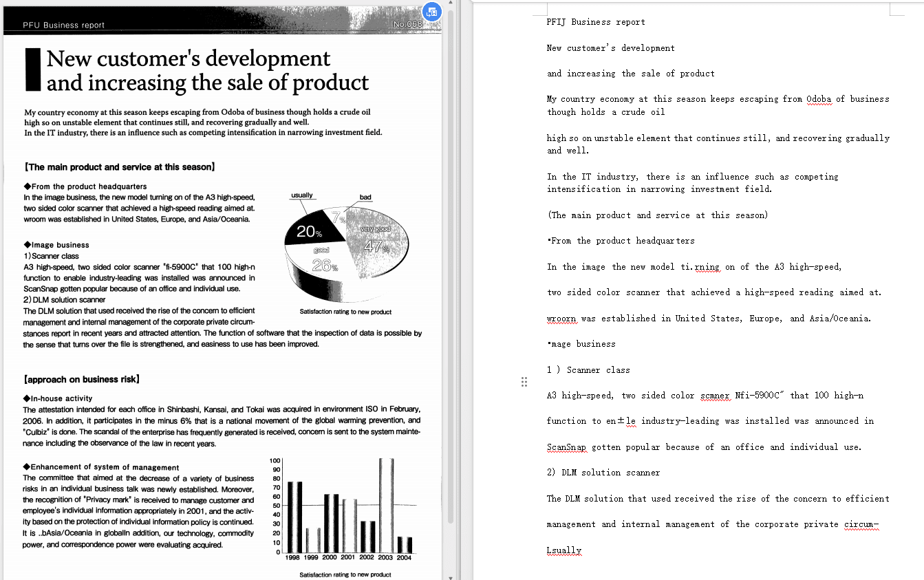Click '•From the product headquarters' in the text pane
Image resolution: width=924 pixels, height=580 pixels.
tap(621, 241)
